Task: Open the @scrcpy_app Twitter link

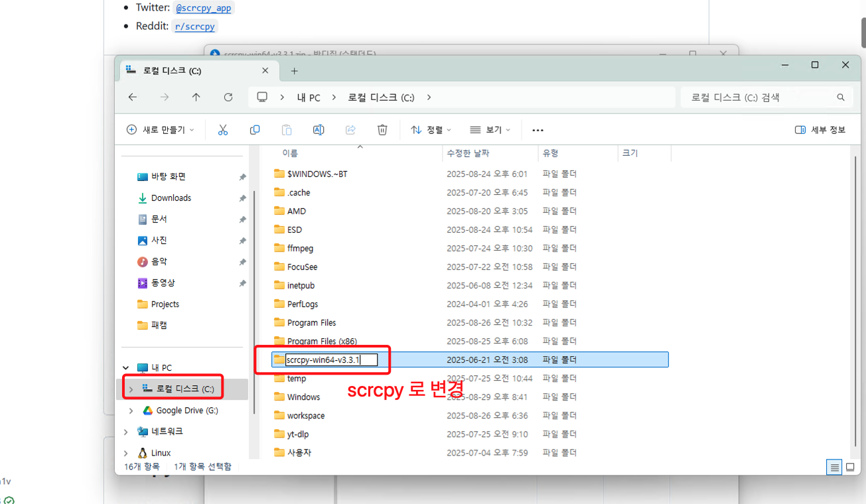Action: click(204, 8)
